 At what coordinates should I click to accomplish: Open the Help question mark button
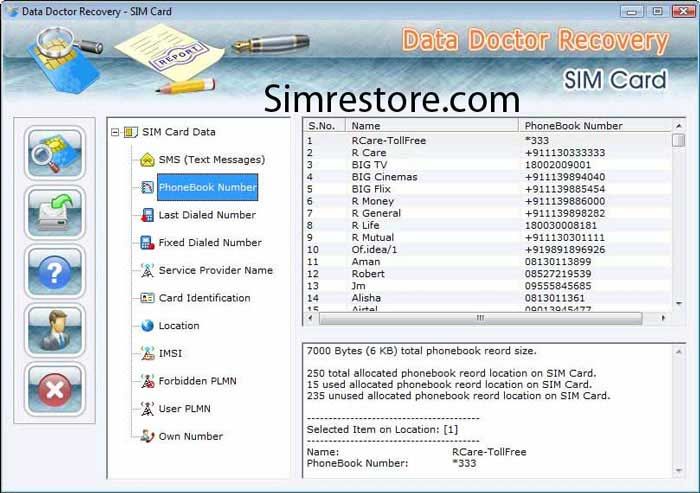(x=54, y=272)
